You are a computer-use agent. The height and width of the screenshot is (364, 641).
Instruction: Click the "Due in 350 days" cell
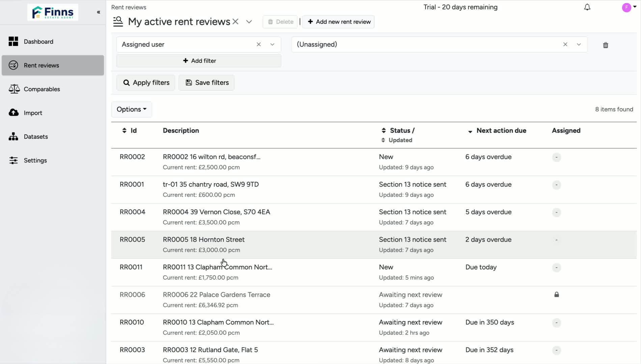click(490, 322)
